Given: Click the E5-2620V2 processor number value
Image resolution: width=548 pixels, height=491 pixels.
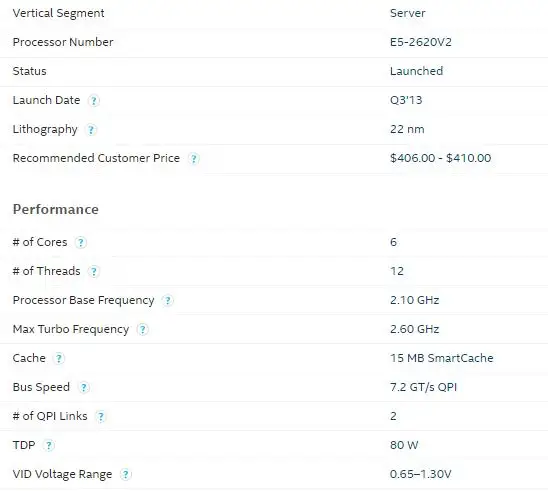Looking at the screenshot, I should point(421,42).
